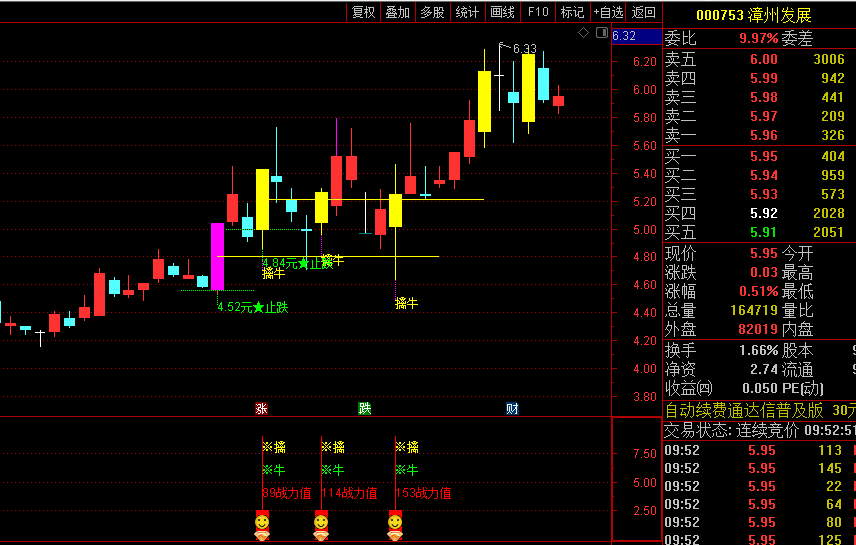The height and width of the screenshot is (545, 856).
Task: Click the 4.52元★止跌 label
Action: (253, 307)
